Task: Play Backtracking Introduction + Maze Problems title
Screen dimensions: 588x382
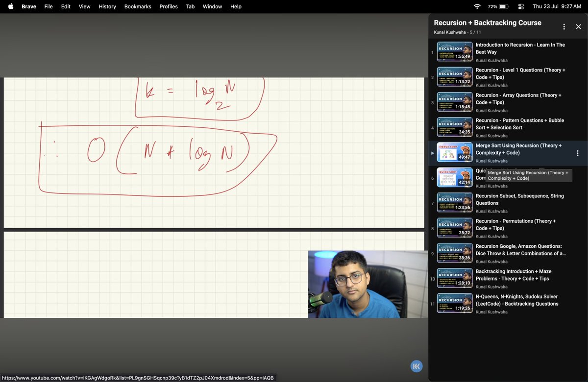Action: pos(514,275)
